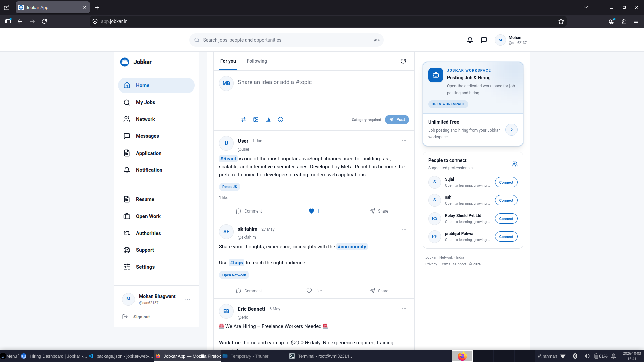Click the #community hashtag link
The height and width of the screenshot is (362, 644).
pyautogui.click(x=352, y=247)
